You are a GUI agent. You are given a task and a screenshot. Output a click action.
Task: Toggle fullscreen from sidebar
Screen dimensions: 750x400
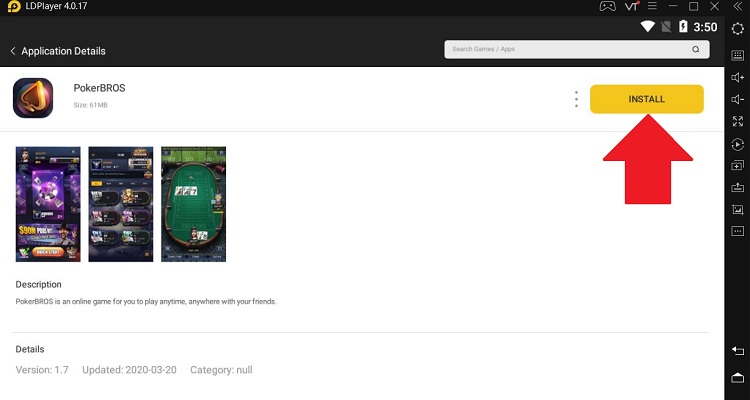point(738,122)
